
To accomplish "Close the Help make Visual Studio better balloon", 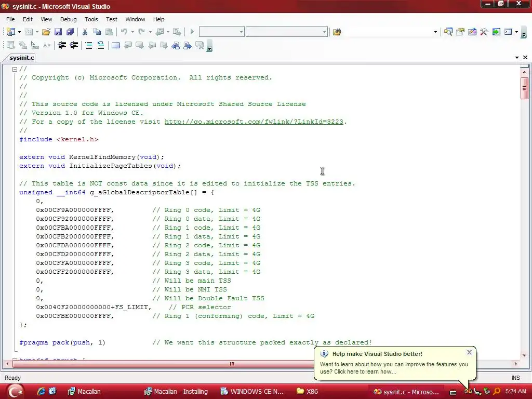I will pyautogui.click(x=469, y=352).
